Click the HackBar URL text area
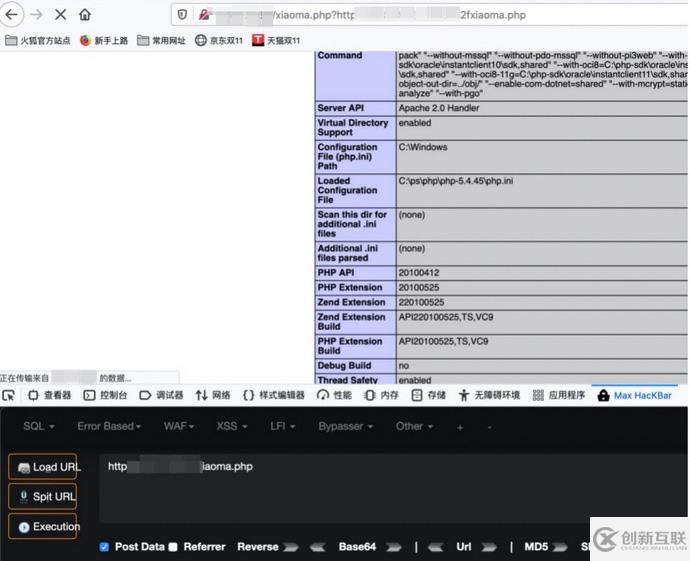Image resolution: width=690 pixels, height=561 pixels. pos(393,488)
